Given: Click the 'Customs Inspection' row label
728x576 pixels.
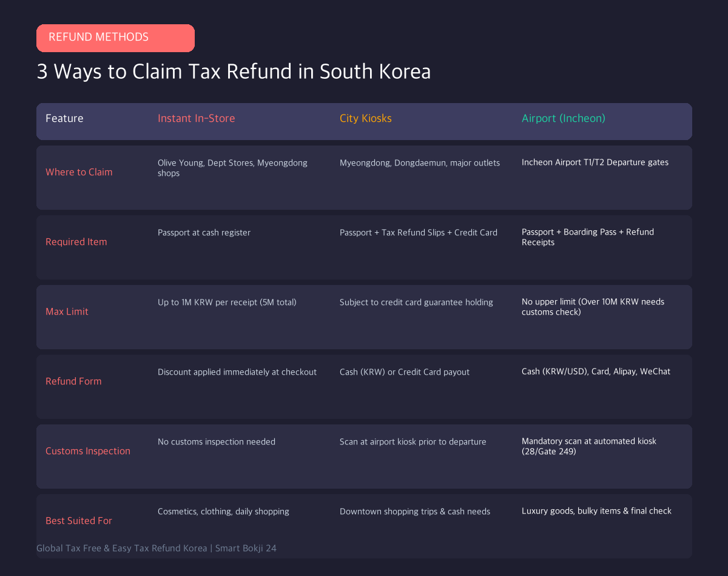Looking at the screenshot, I should tap(88, 451).
